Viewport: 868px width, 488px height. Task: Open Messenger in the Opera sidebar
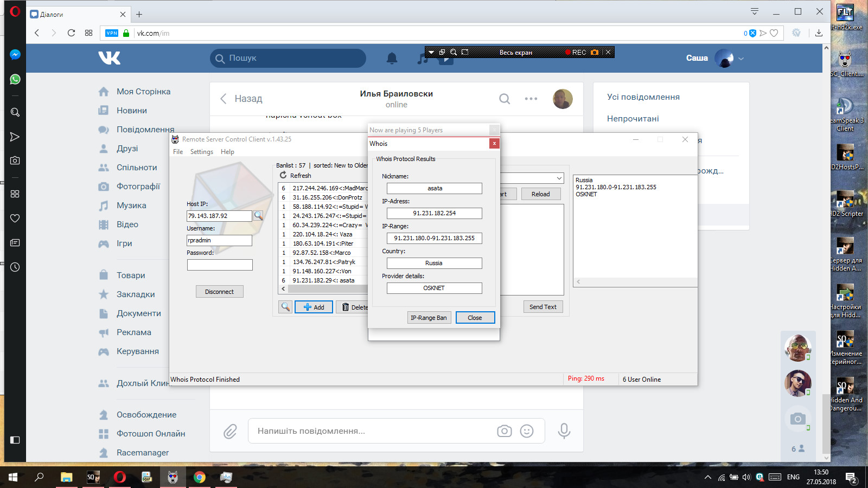[15, 55]
